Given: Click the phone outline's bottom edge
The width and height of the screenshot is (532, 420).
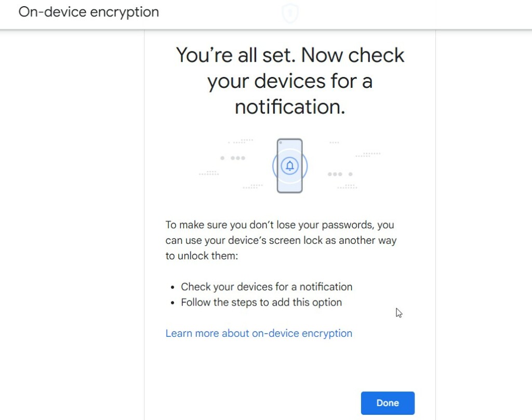Looking at the screenshot, I should [x=289, y=192].
